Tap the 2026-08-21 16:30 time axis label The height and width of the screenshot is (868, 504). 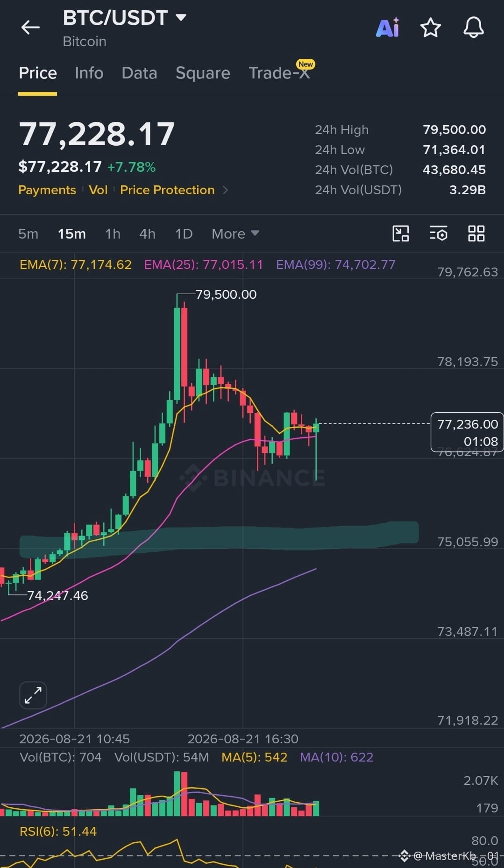pos(243,739)
